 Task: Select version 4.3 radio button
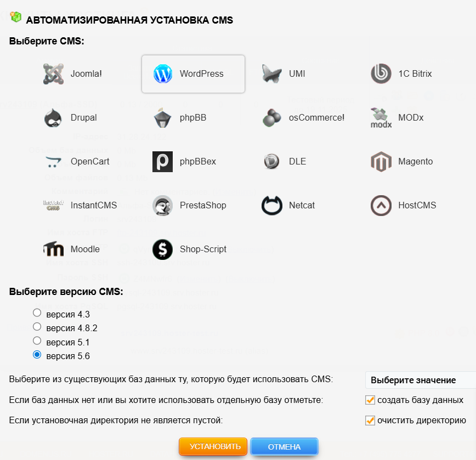pyautogui.click(x=37, y=313)
